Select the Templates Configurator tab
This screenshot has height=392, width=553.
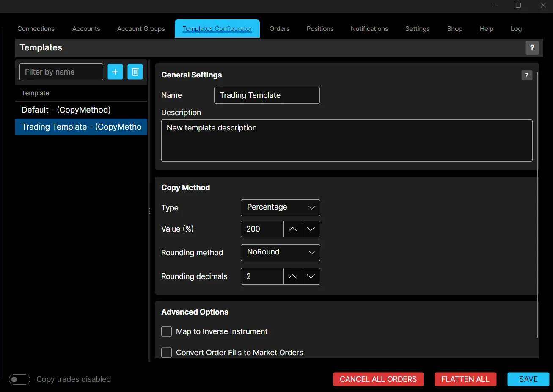pos(217,29)
